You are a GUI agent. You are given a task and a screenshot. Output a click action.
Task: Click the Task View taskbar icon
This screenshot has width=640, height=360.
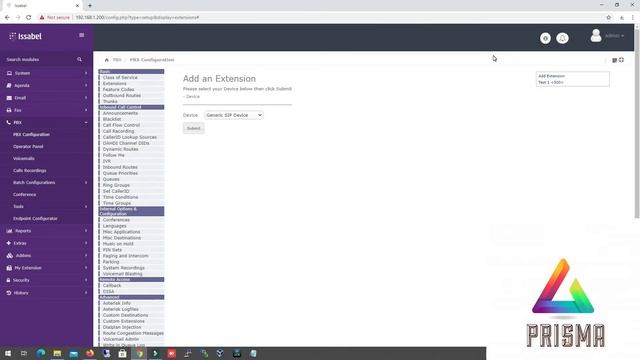(x=24, y=353)
